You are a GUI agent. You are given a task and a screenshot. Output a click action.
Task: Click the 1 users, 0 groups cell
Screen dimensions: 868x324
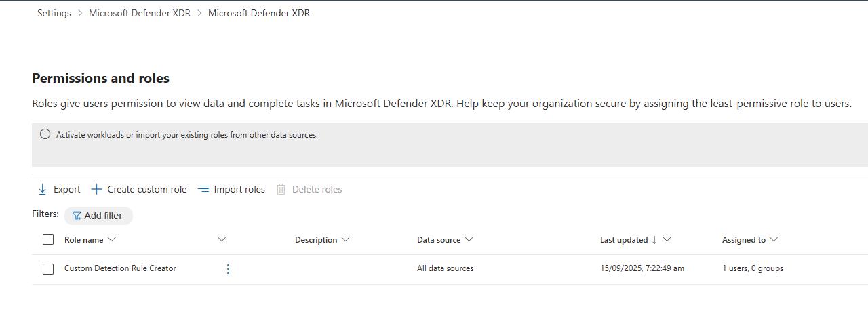pyautogui.click(x=753, y=268)
